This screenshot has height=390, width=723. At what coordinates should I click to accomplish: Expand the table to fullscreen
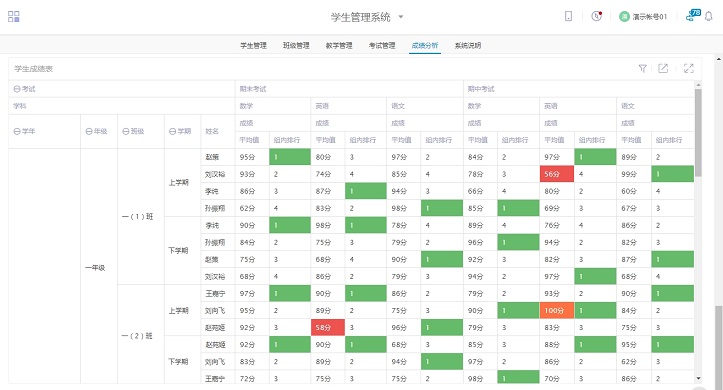click(688, 69)
